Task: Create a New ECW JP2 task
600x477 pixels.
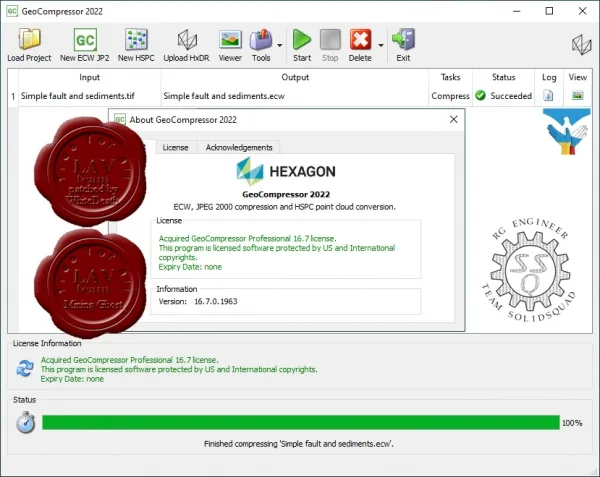Action: 85,45
